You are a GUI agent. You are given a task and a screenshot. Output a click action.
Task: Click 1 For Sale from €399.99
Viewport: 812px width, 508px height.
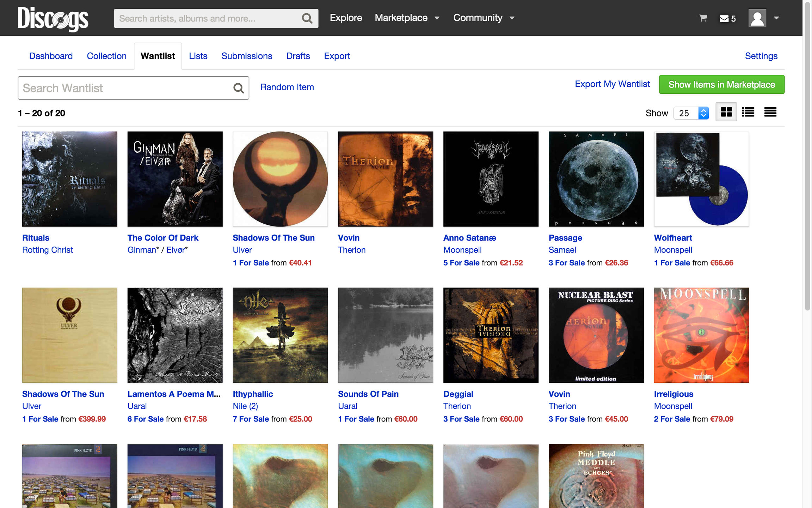pos(64,419)
